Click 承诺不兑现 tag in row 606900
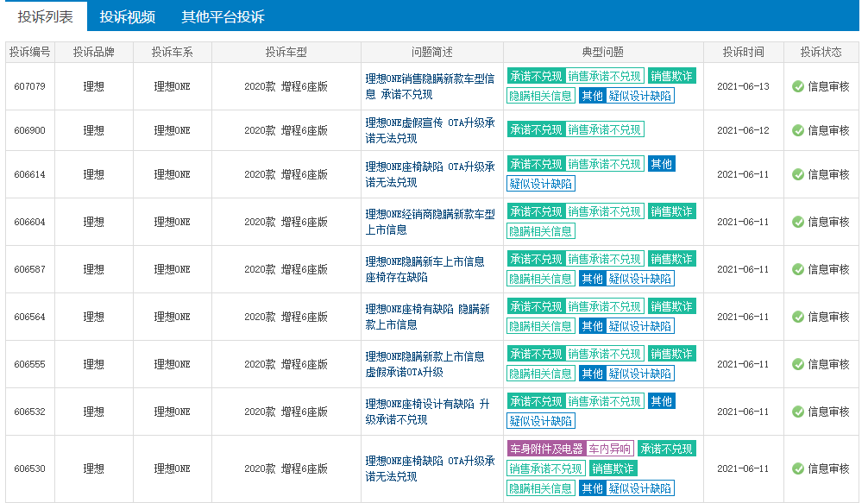868x503 pixels. click(x=536, y=130)
